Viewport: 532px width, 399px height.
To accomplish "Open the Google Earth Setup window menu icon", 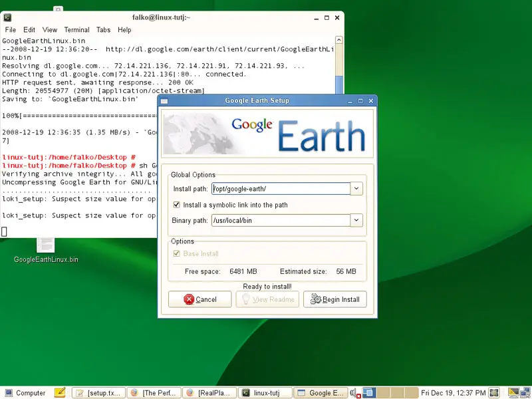I will click(x=164, y=101).
